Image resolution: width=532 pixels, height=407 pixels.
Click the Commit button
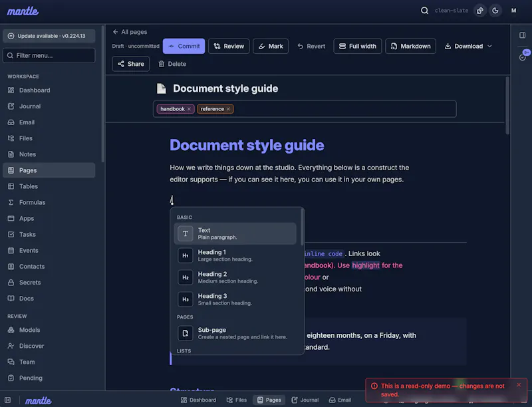pos(184,46)
